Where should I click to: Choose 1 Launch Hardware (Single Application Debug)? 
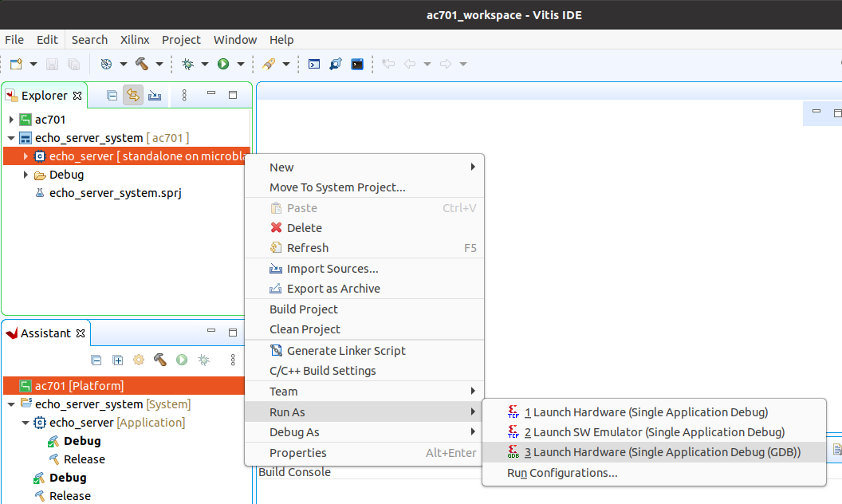coord(654,412)
